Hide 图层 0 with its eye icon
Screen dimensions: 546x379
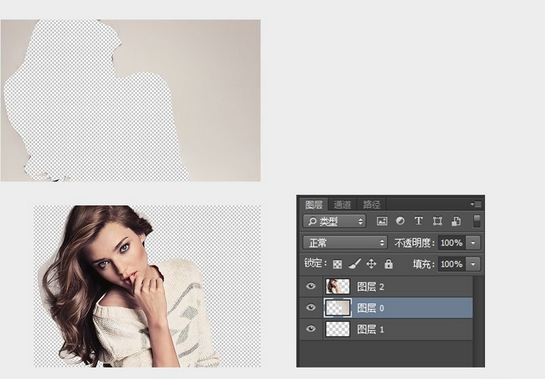pos(311,308)
